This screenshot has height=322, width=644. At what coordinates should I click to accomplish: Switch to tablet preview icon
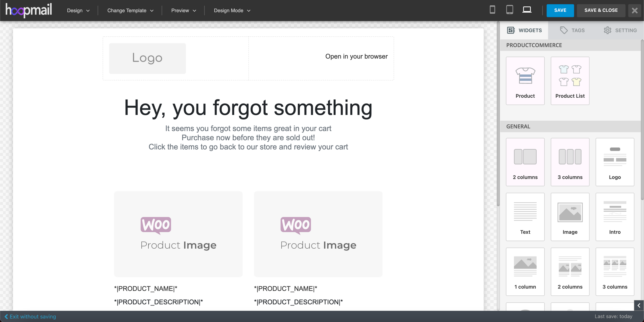coord(510,10)
